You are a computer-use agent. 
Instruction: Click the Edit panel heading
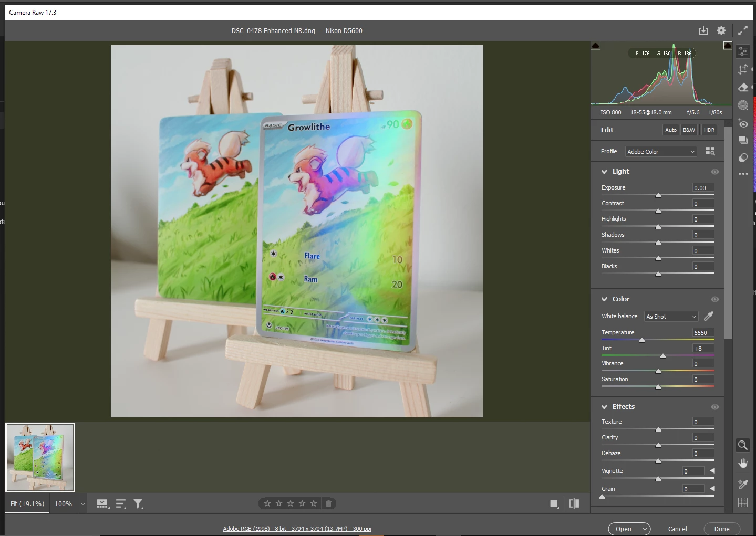[x=607, y=130]
